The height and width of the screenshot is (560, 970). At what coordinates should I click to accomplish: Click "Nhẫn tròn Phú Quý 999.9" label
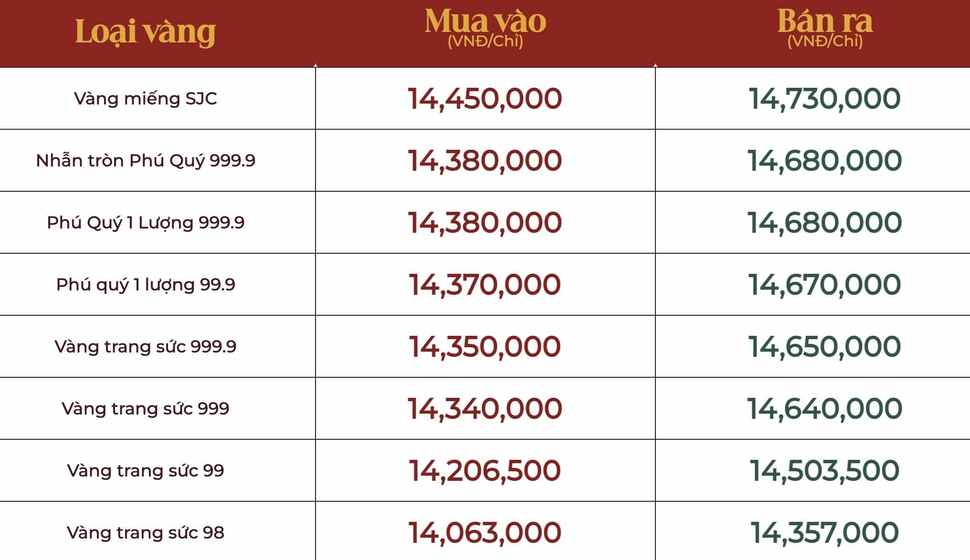[x=146, y=161]
